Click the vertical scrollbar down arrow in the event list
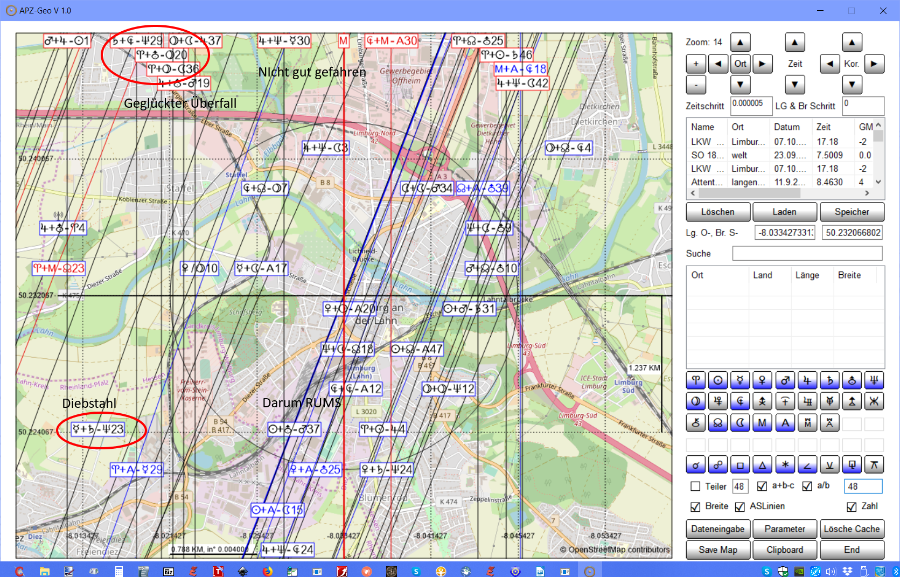 (x=878, y=182)
